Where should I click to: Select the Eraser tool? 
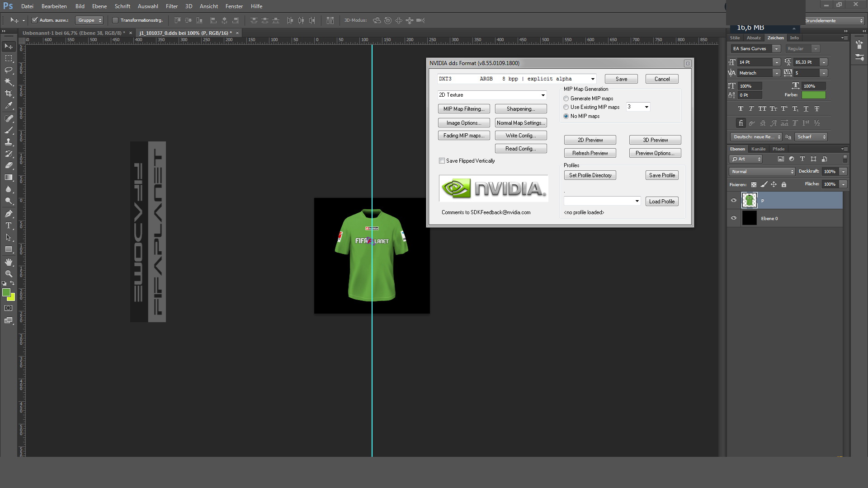click(9, 165)
